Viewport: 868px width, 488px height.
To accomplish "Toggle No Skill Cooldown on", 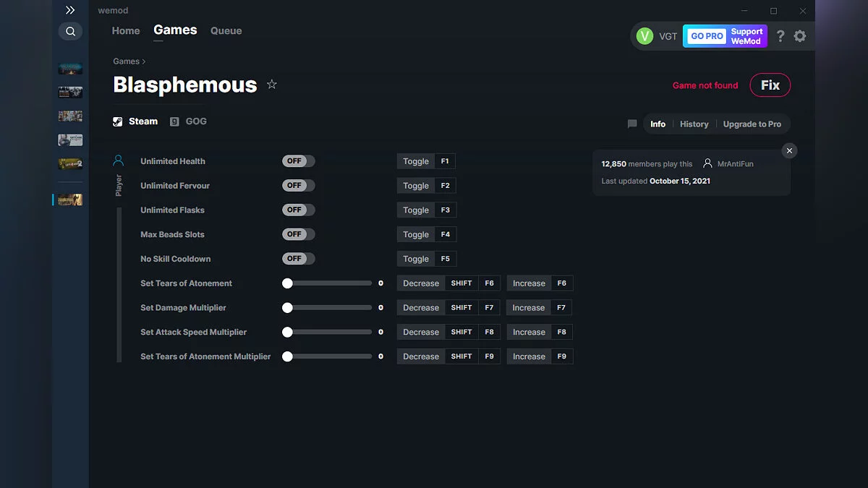I will pyautogui.click(x=299, y=259).
